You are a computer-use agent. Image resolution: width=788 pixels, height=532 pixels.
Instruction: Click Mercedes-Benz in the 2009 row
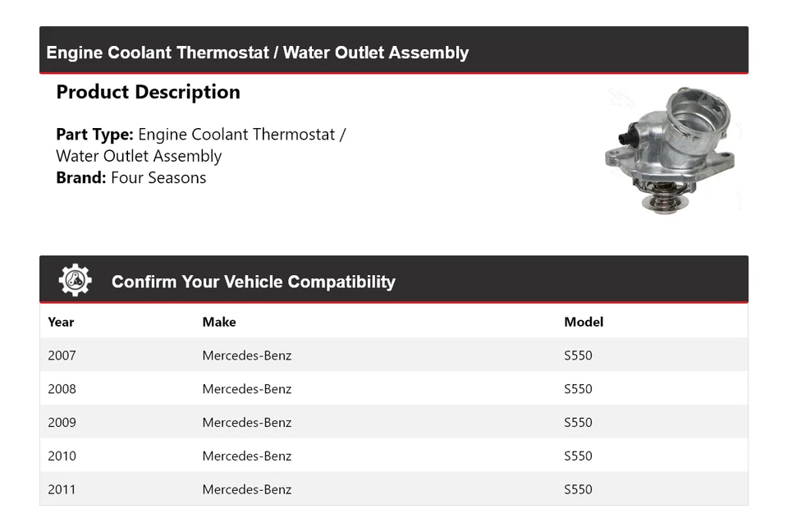pyautogui.click(x=247, y=423)
